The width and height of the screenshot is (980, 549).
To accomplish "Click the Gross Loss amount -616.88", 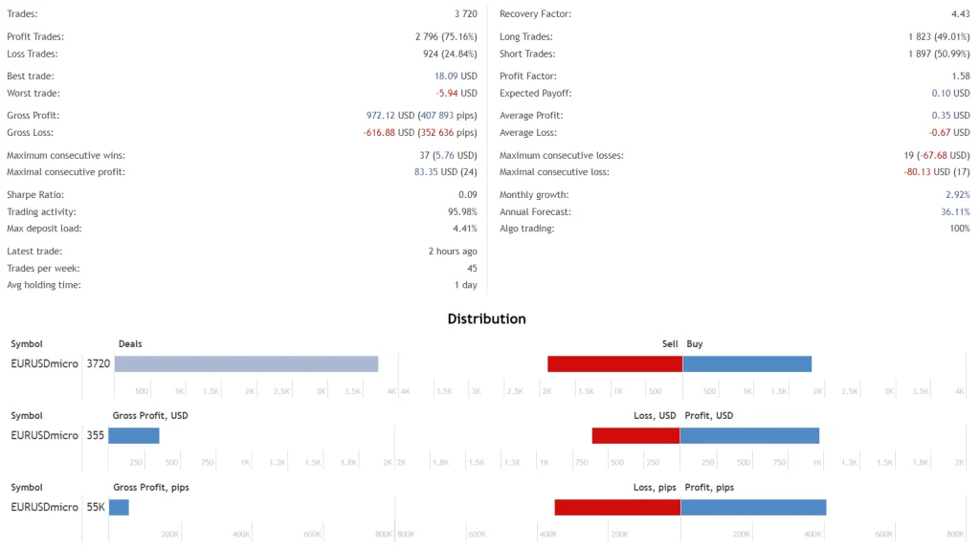I will [x=379, y=132].
